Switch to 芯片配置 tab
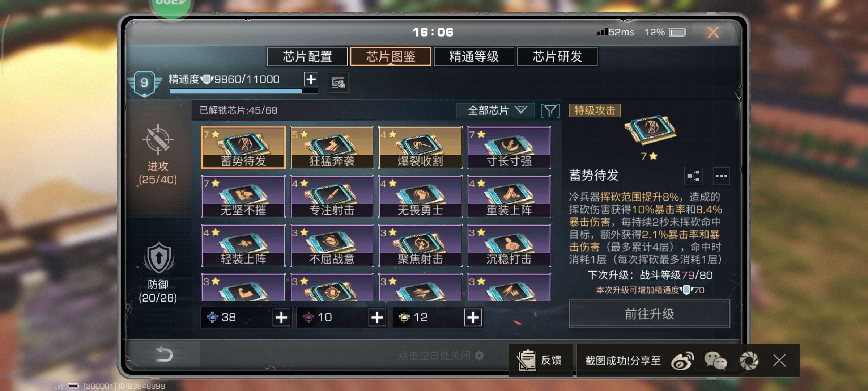868x391 pixels. [x=307, y=56]
